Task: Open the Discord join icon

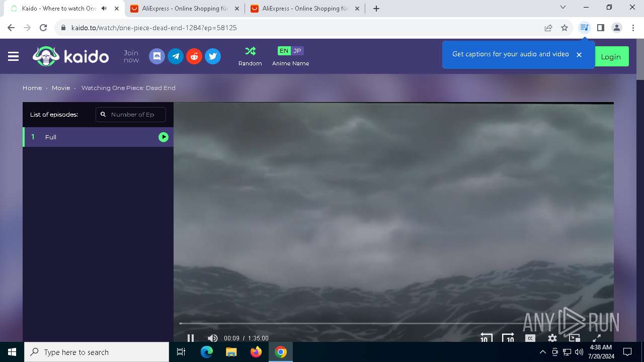Action: pyautogui.click(x=157, y=56)
